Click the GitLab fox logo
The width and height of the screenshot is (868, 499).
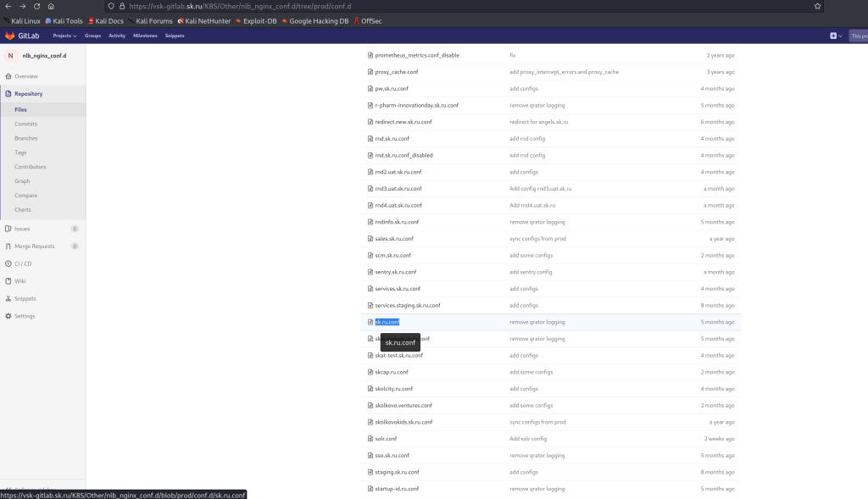(10, 36)
